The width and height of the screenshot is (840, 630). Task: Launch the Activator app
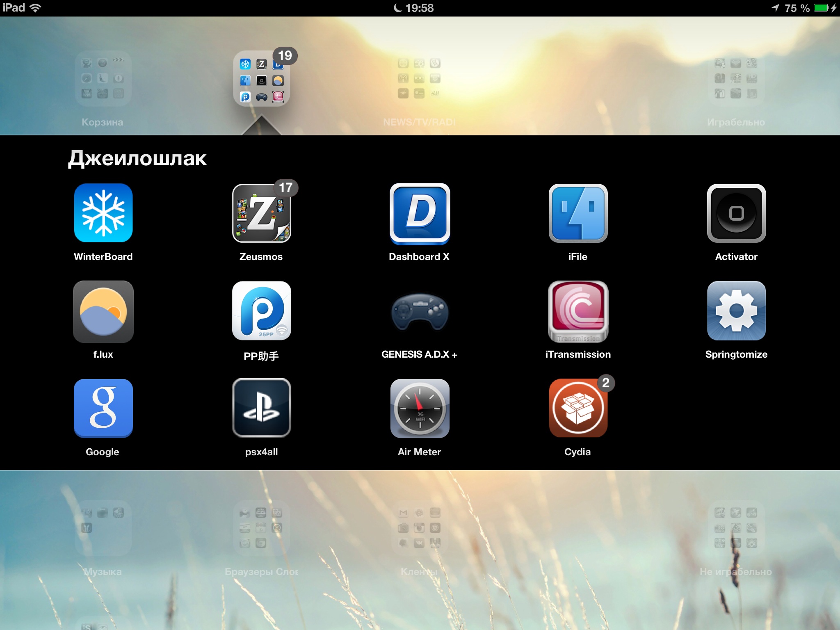pyautogui.click(x=736, y=213)
